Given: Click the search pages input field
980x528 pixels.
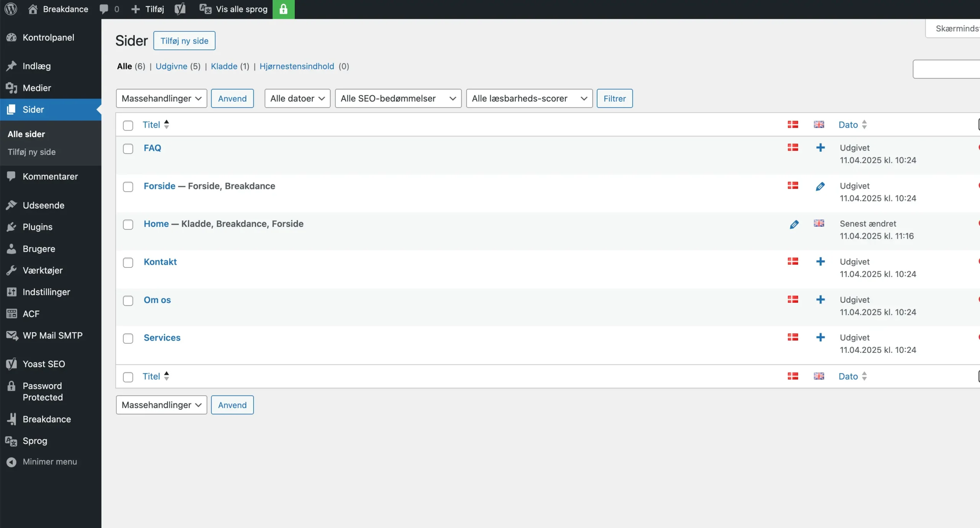Looking at the screenshot, I should pyautogui.click(x=946, y=69).
